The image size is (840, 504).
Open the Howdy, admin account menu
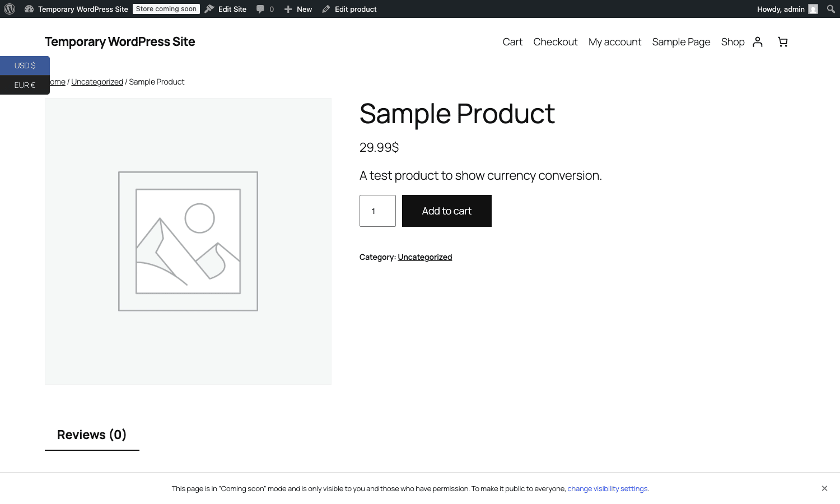pos(787,9)
